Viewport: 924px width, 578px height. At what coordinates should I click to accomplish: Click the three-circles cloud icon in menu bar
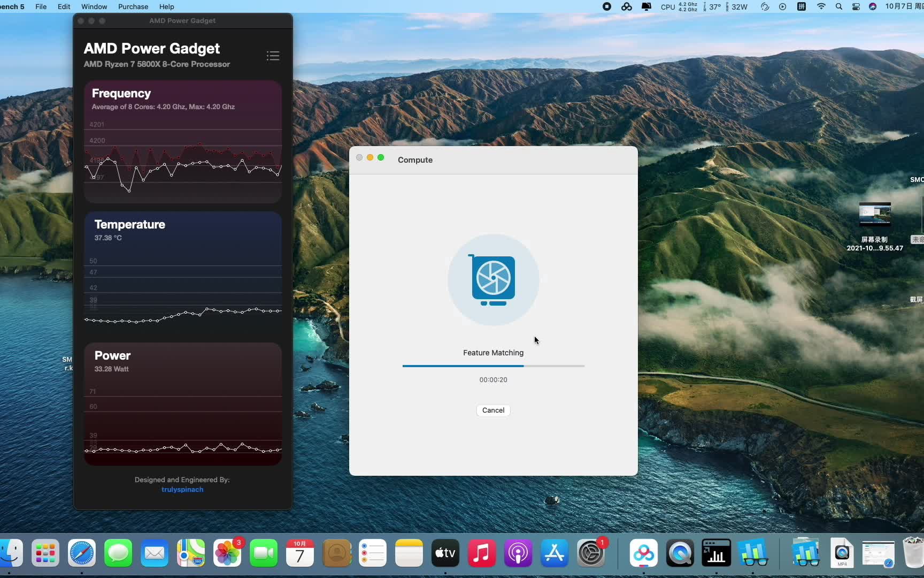coord(627,6)
